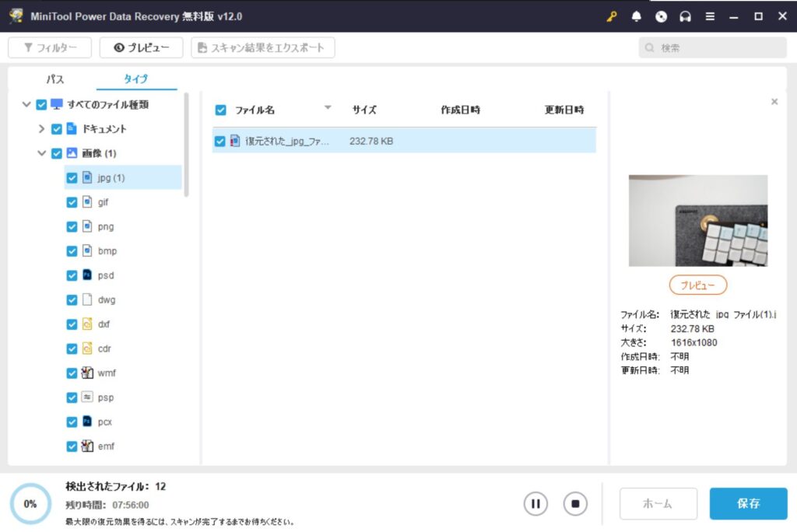Click the wmf file type icon
Screen dimensions: 797x532
(87, 373)
